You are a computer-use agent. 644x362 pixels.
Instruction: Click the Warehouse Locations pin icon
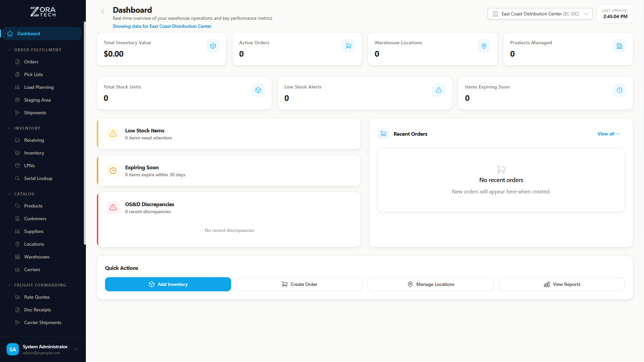click(x=484, y=46)
